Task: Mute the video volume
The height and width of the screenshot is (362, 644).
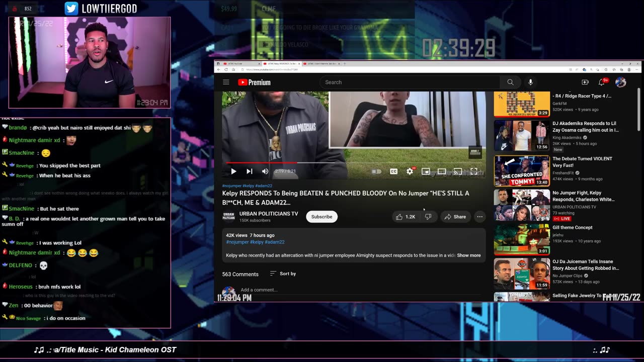Action: tap(265, 171)
